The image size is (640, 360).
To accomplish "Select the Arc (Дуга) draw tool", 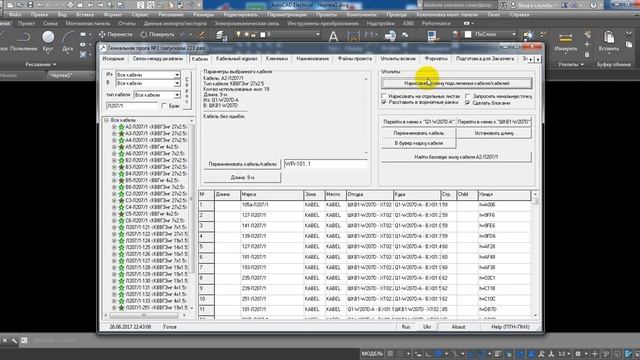I will point(67,41).
